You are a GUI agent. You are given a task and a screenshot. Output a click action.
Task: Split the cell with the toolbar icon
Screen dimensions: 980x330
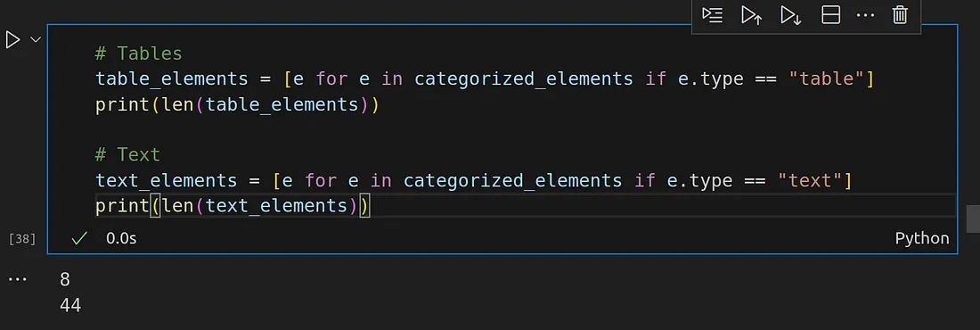[830, 15]
